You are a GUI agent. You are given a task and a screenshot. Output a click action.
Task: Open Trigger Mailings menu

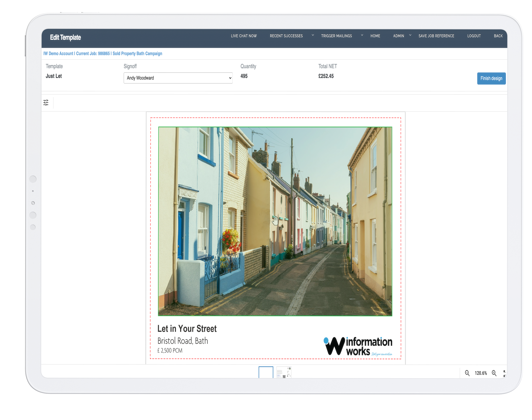coord(336,36)
